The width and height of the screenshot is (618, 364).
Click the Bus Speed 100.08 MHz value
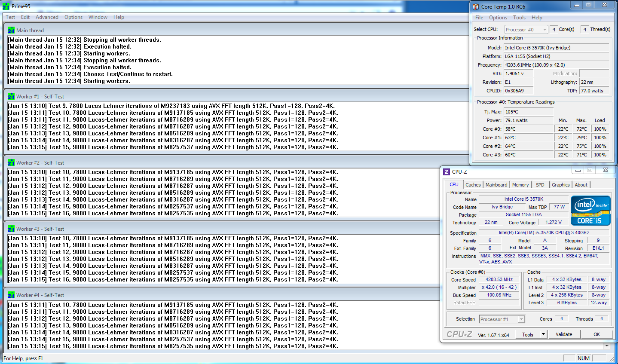point(499,295)
